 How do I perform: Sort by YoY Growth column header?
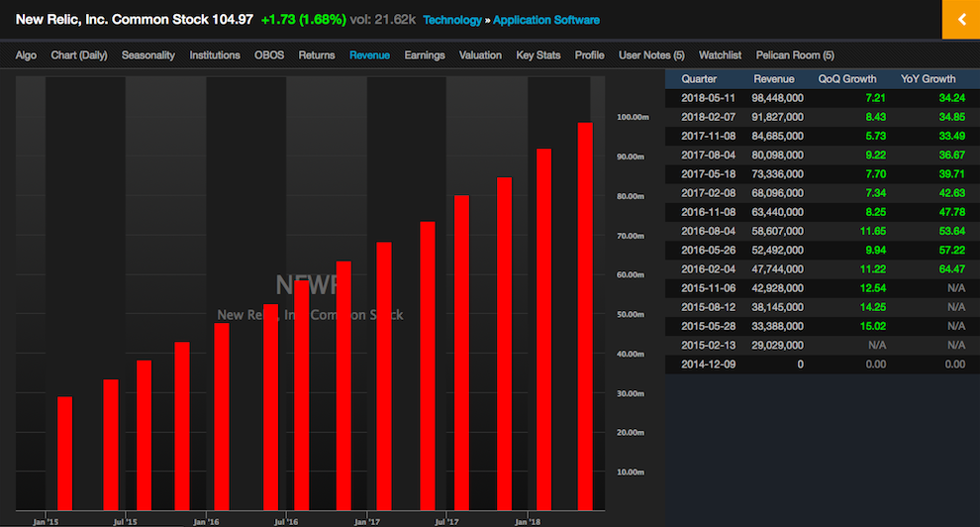click(x=929, y=79)
